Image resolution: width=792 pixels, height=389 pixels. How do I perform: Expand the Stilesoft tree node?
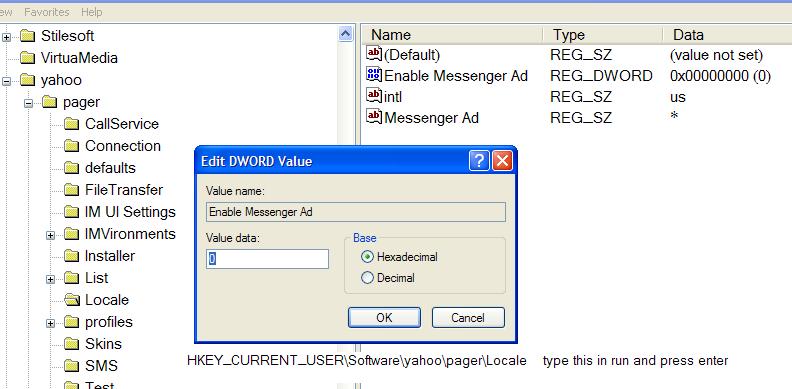click(6, 37)
